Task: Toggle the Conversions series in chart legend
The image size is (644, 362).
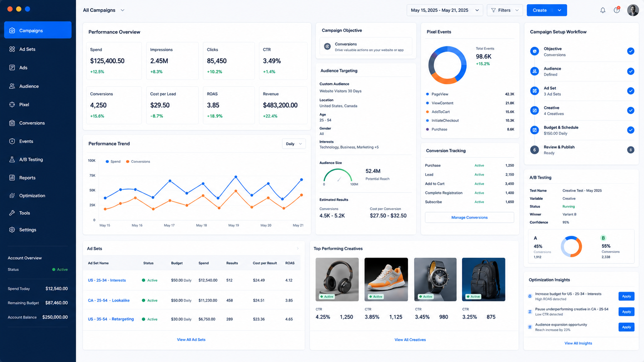Action: pyautogui.click(x=138, y=162)
